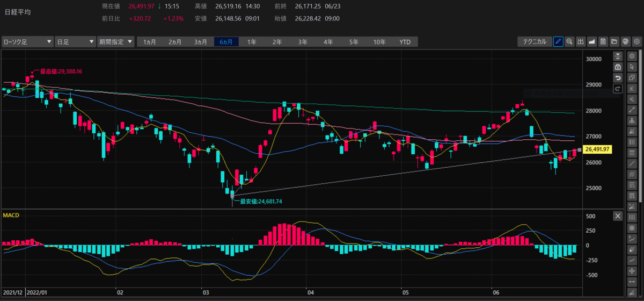
Task: Click the drawing toolbar vertical scrollbar
Action: click(x=640, y=126)
